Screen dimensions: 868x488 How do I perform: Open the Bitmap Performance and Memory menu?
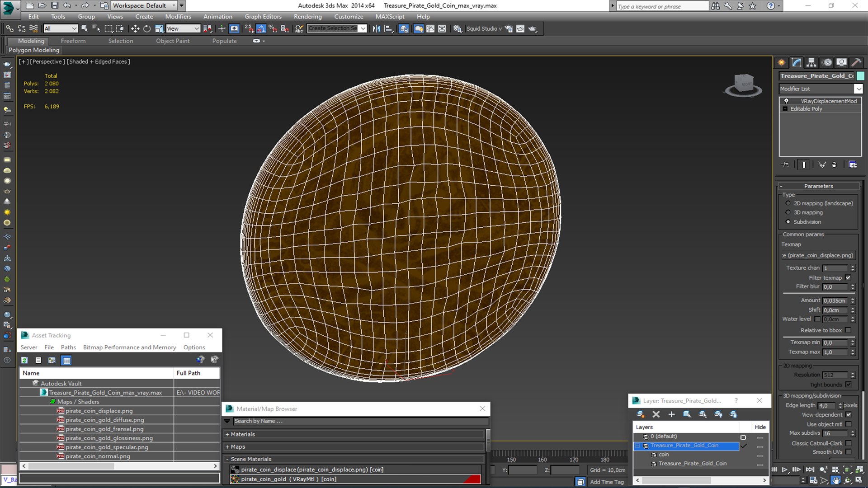[129, 347]
